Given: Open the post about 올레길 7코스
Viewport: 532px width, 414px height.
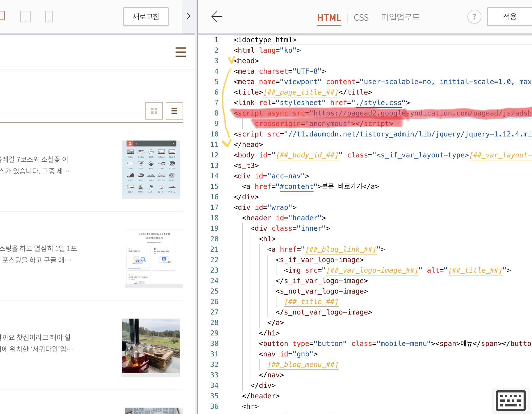Looking at the screenshot, I should coord(34,165).
